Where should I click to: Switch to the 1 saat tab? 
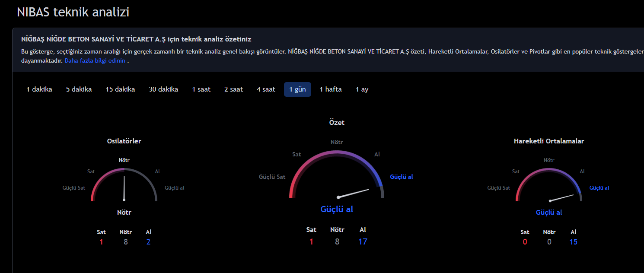coord(201,89)
